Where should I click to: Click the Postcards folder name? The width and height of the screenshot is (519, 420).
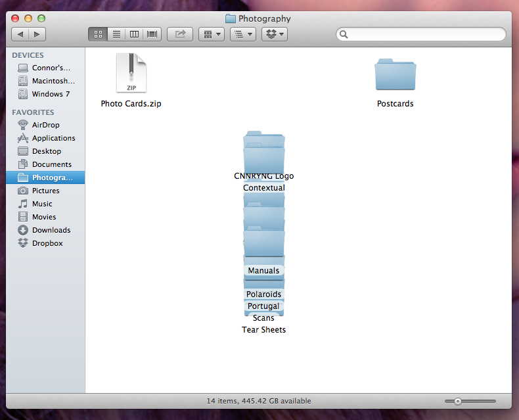coord(395,104)
